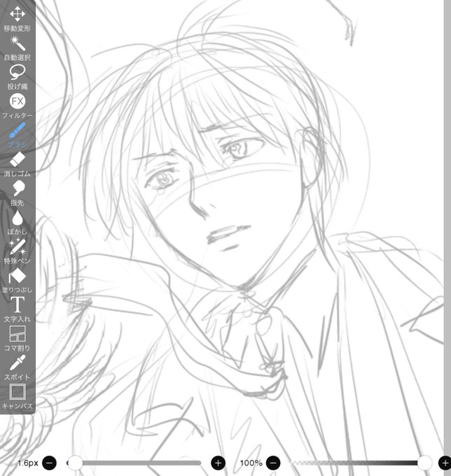451x476 pixels.
Task: Select the Bucket Fill (塗りつぶし) tool
Action: pyautogui.click(x=18, y=280)
